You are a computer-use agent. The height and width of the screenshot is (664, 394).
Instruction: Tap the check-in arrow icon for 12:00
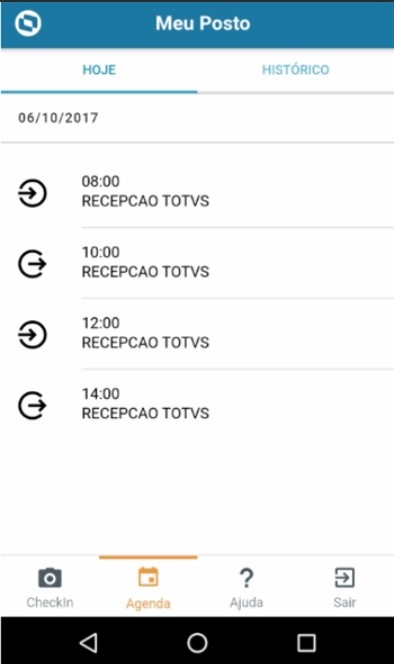tap(32, 335)
